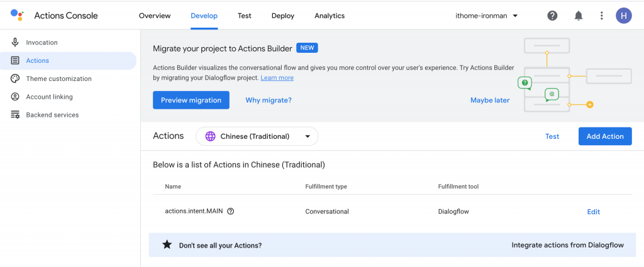The image size is (644, 267).
Task: Click the help icon beside actions.intent.MAIN
Action: (x=231, y=212)
